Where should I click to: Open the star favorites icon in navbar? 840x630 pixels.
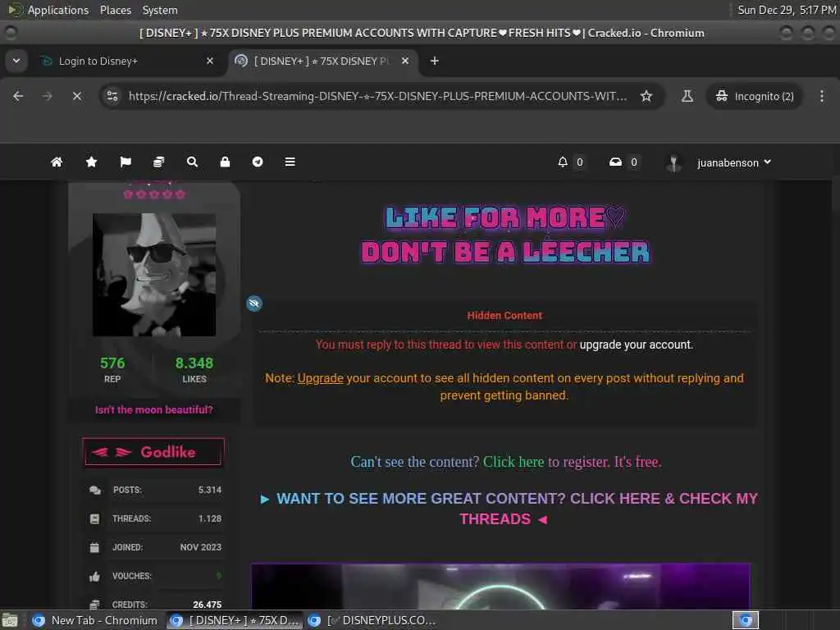click(92, 162)
